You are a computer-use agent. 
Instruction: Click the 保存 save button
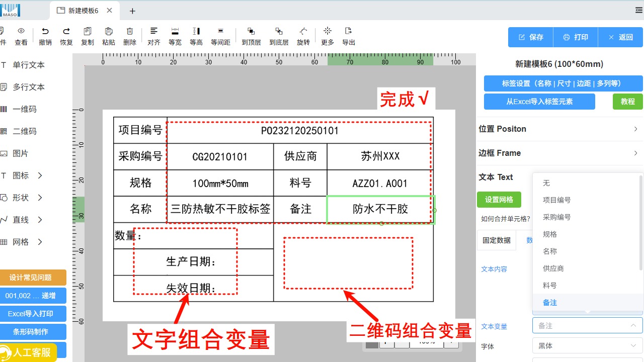click(531, 37)
